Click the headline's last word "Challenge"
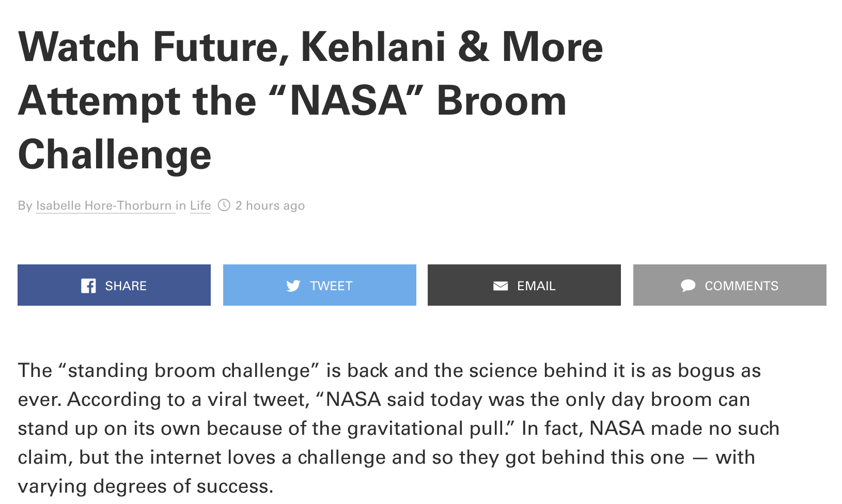 pos(115,155)
